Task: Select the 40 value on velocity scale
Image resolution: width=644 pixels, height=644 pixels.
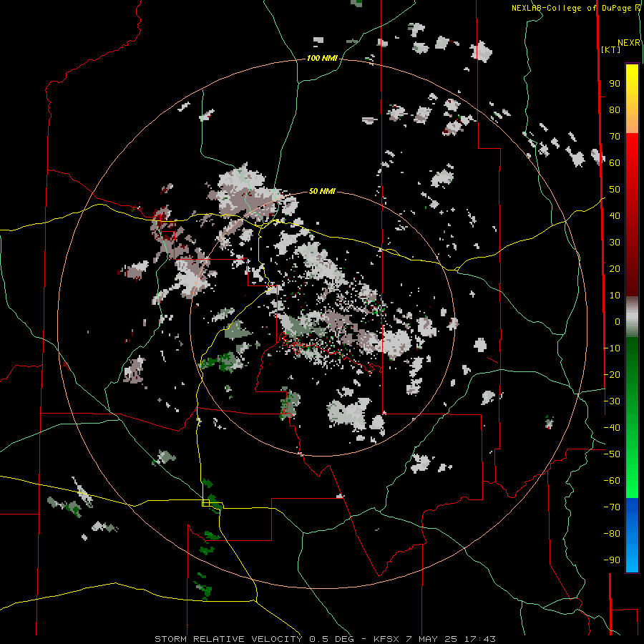Action: tap(615, 215)
